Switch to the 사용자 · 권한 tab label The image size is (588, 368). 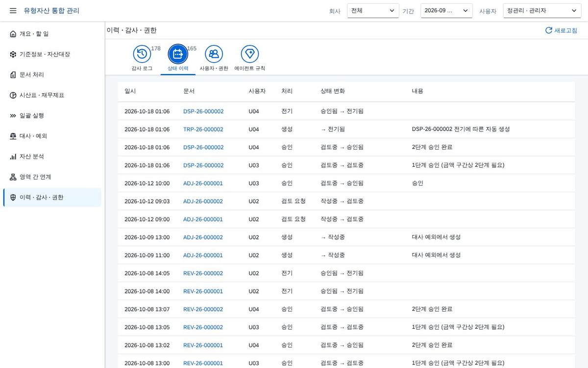[x=214, y=69]
